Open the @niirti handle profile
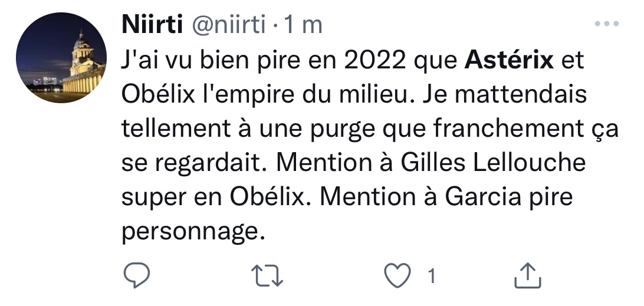The width and height of the screenshot is (644, 306). (x=226, y=26)
